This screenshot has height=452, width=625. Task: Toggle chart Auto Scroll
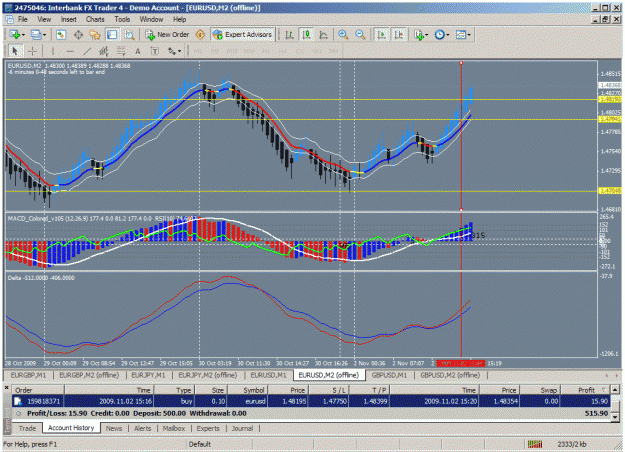[x=381, y=35]
